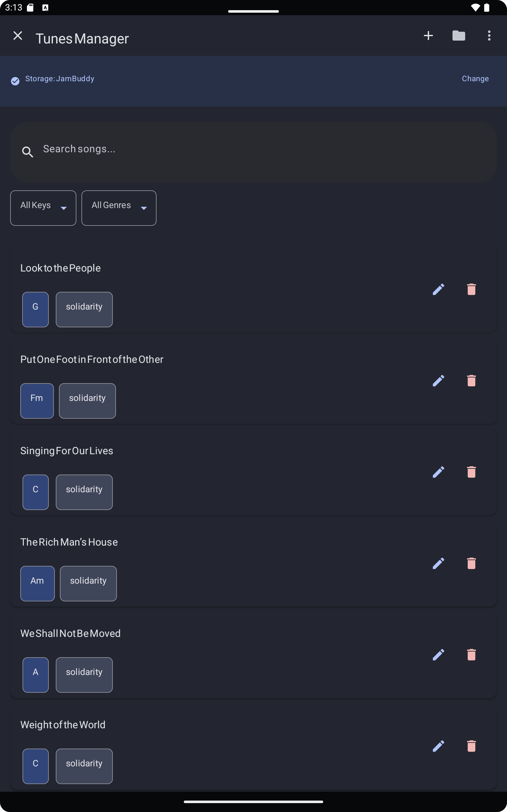Expand the All Genres filter

[119, 208]
